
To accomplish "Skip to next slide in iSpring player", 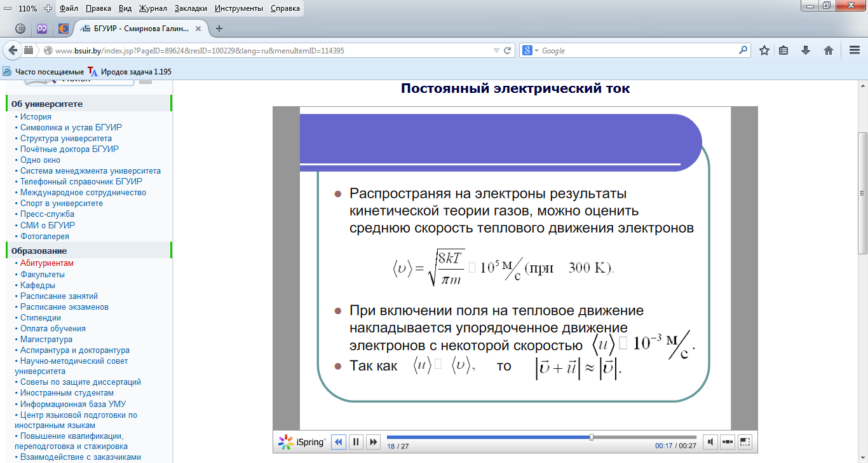I will 373,441.
